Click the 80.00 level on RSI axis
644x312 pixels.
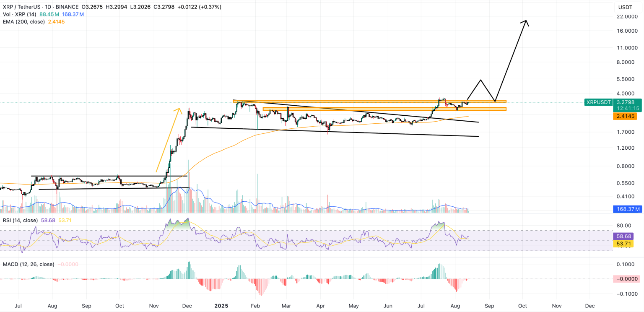[624, 225]
